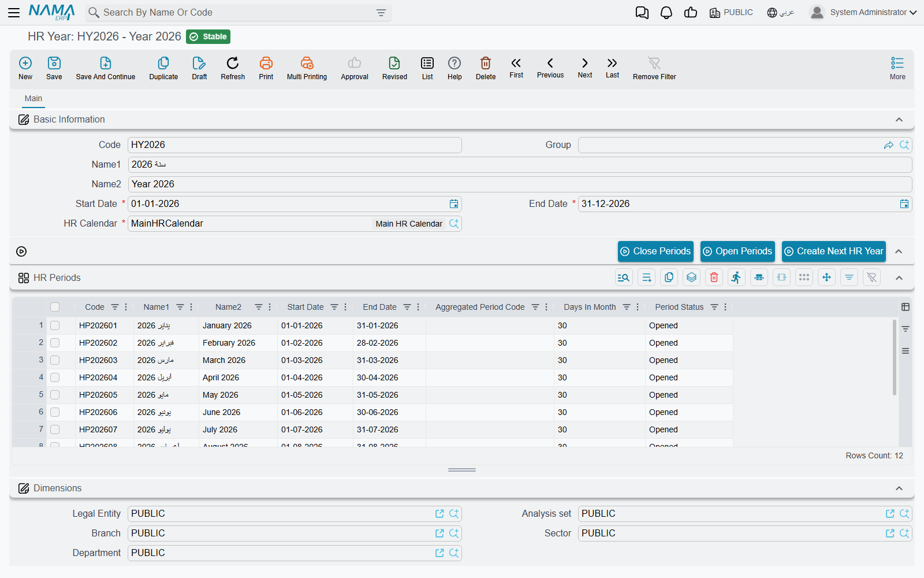
Task: Open System Administrator user dropdown
Action: point(863,12)
